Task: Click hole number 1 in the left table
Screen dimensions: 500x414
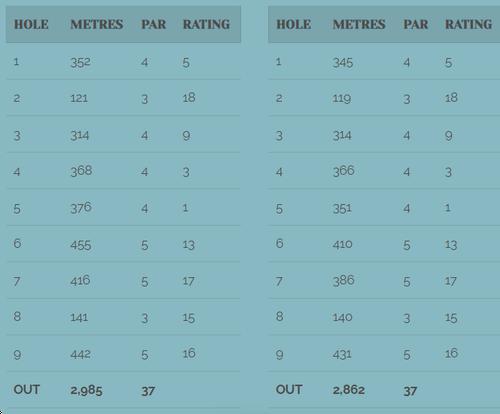Action: pyautogui.click(x=16, y=62)
